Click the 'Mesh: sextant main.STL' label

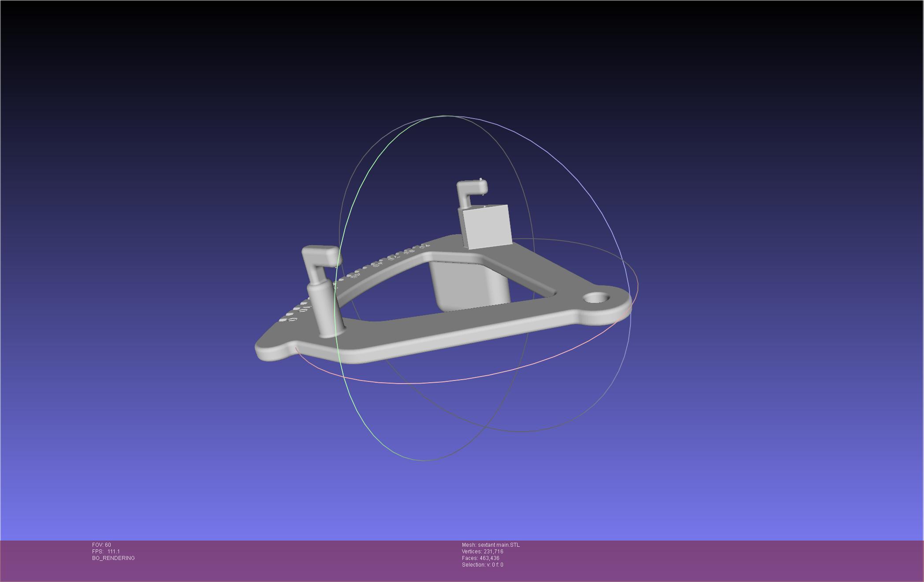pos(491,545)
